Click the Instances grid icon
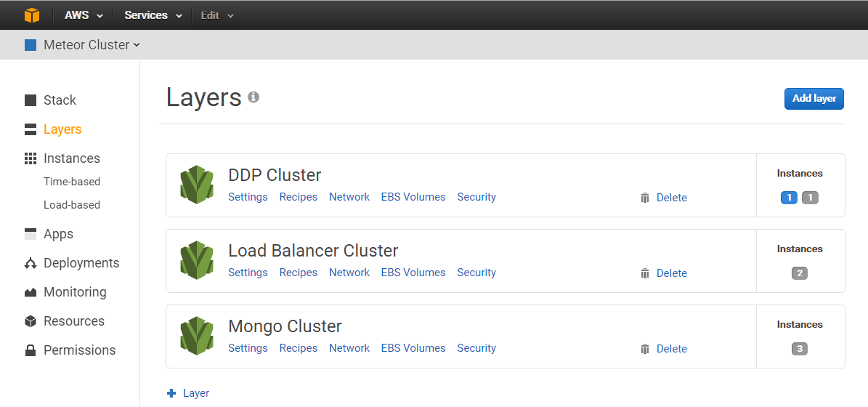Screen dimensions: 868x407 (31, 158)
